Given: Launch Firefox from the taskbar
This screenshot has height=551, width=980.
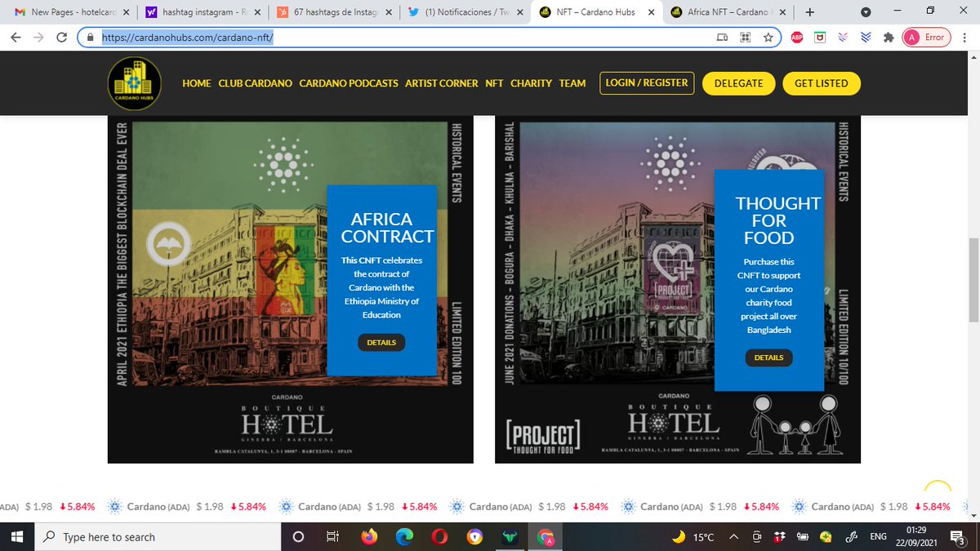Looking at the screenshot, I should pos(370,537).
